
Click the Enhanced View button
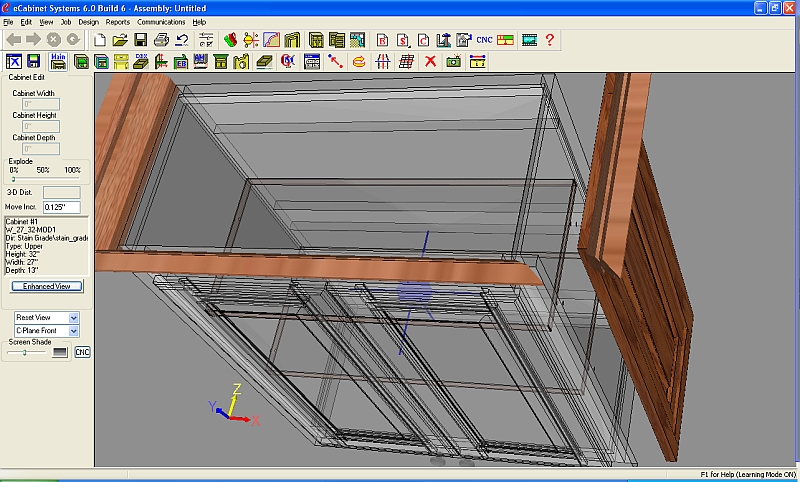click(x=47, y=286)
